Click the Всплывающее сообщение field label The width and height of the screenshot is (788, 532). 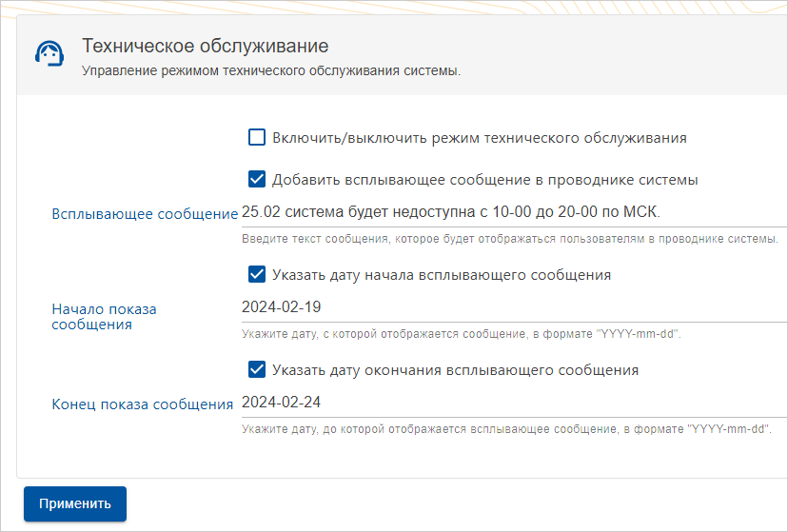[144, 214]
